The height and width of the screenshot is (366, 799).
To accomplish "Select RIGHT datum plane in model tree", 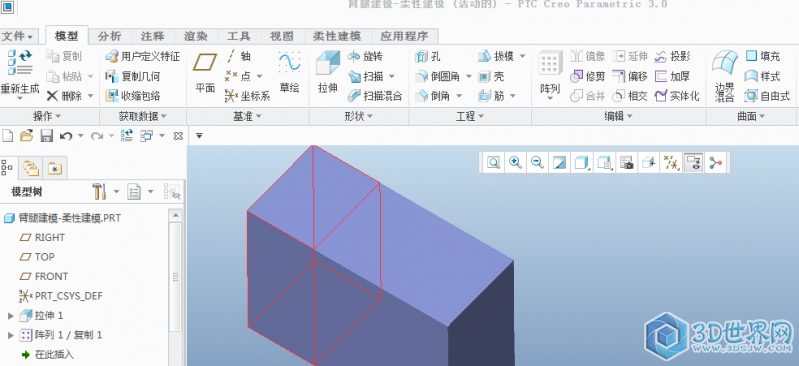I will pyautogui.click(x=42, y=238).
